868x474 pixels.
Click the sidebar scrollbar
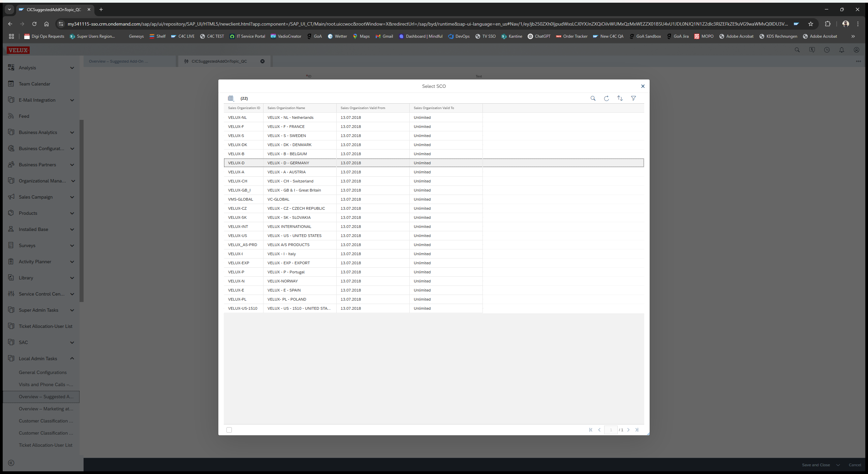pos(81,211)
